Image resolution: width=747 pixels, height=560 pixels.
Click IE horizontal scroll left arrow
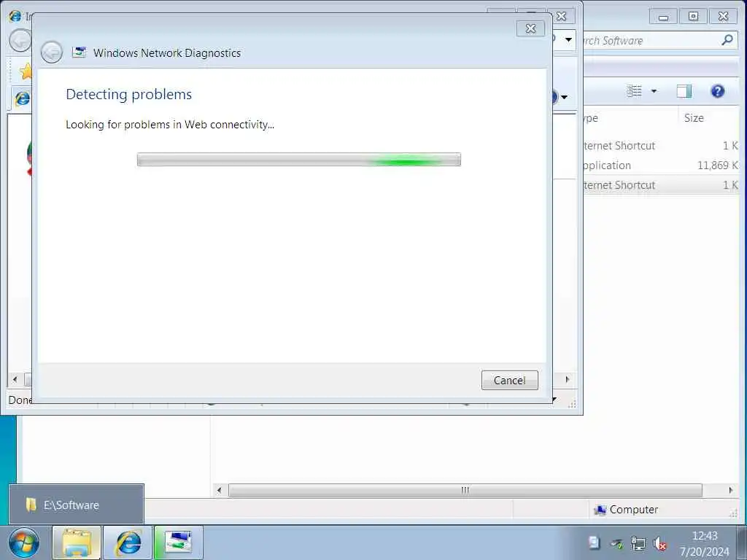[15, 379]
